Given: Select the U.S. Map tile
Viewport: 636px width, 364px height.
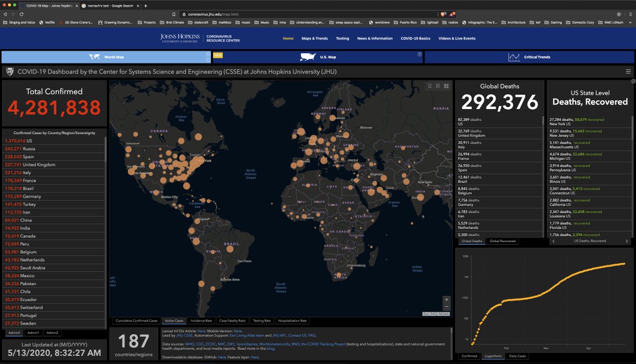Looking at the screenshot, I should pyautogui.click(x=317, y=57).
